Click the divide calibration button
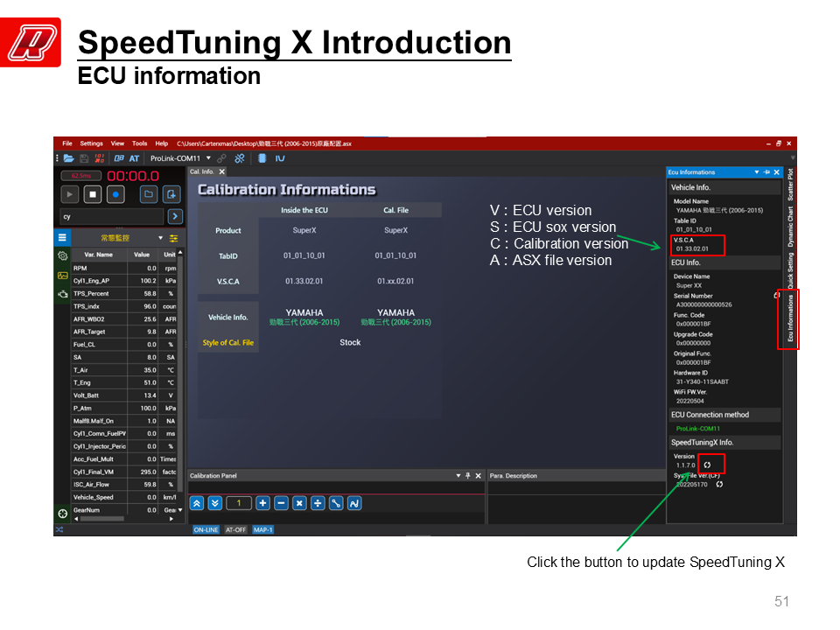Screen dimensions: 840x630 point(318,503)
